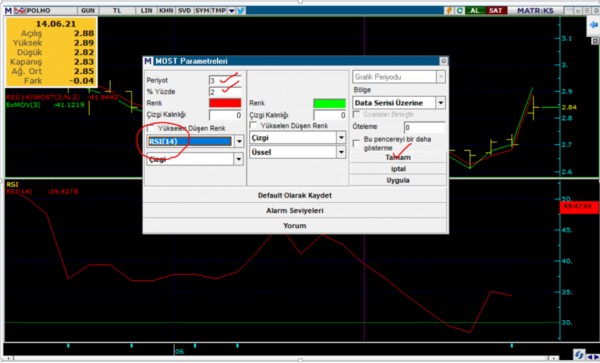Click the small expand icon below back arrow

595,41
